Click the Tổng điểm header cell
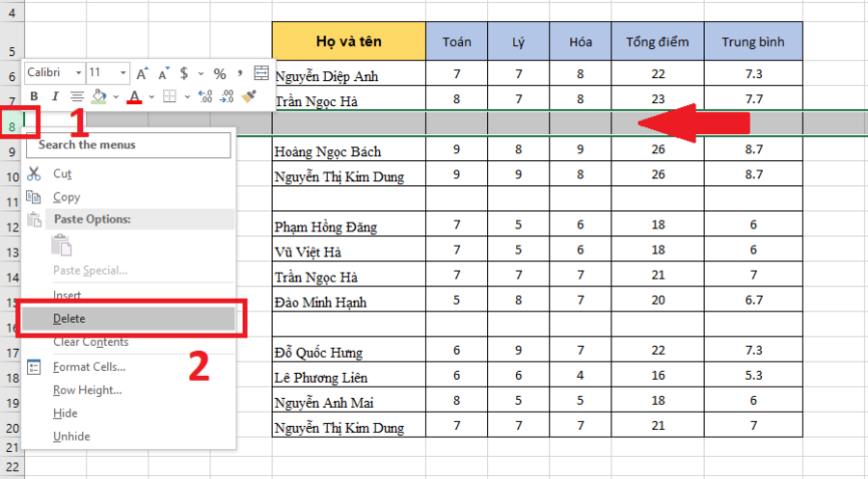The image size is (868, 479). click(658, 40)
